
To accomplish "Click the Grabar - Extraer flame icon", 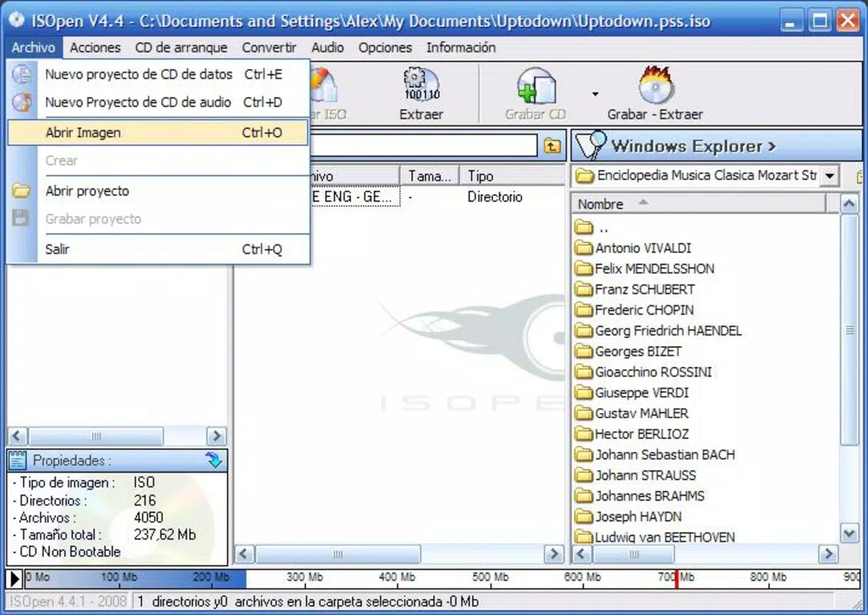I will [655, 85].
